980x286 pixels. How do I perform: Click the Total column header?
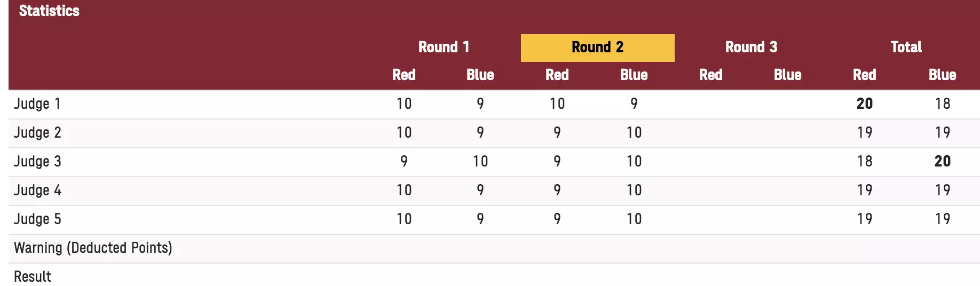[x=906, y=47]
